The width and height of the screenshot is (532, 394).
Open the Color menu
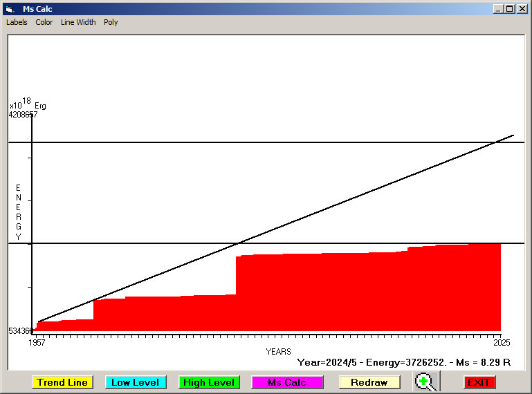(x=44, y=22)
